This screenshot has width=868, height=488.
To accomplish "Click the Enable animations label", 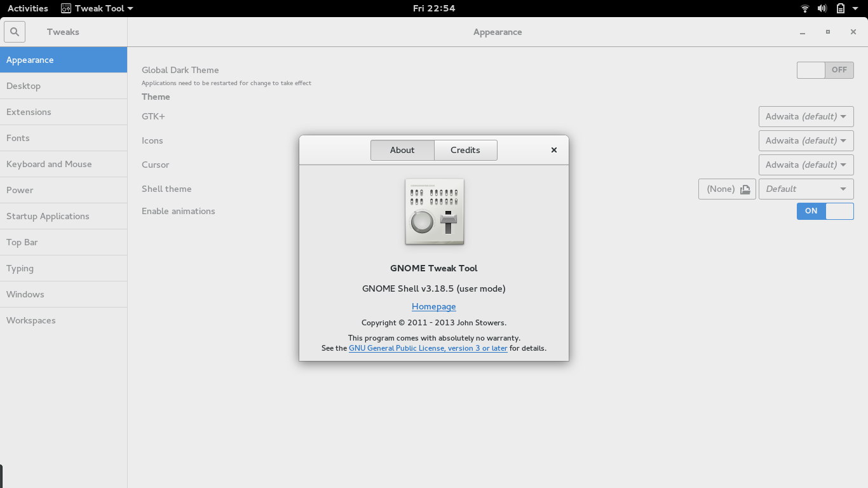I will pyautogui.click(x=179, y=211).
